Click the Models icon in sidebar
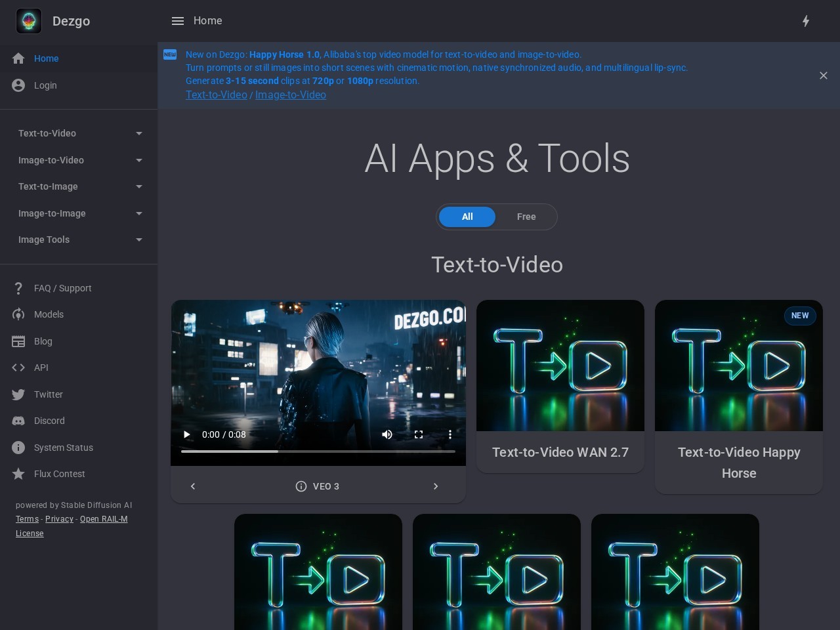840x630 pixels. pyautogui.click(x=18, y=314)
